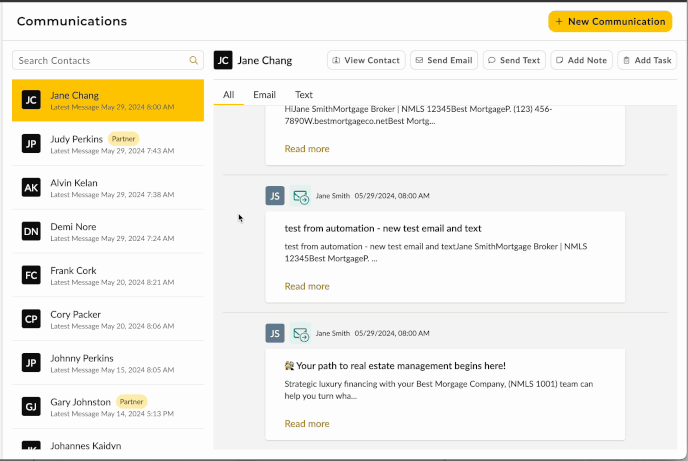Click 'Latest Message May 29, 2024 7:43 AM' under Judy Perkins
688x461 pixels.
coord(112,151)
